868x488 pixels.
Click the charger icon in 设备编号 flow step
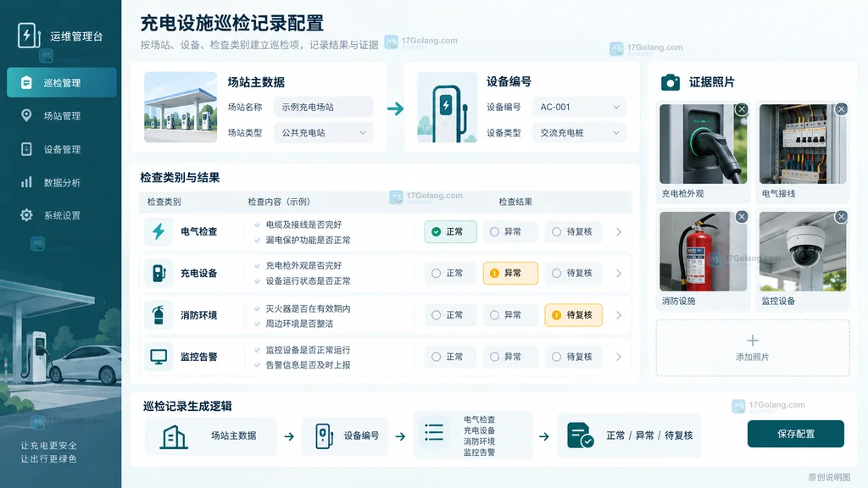click(325, 436)
